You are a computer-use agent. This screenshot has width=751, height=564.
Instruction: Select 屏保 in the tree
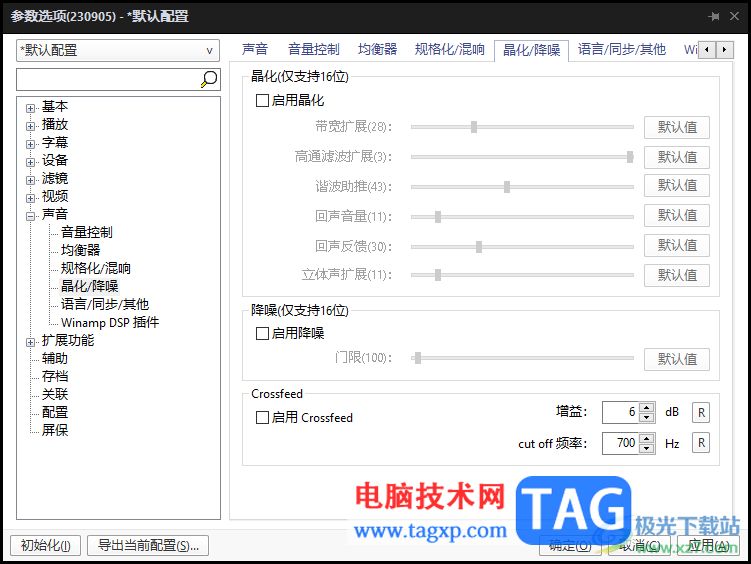coord(55,430)
